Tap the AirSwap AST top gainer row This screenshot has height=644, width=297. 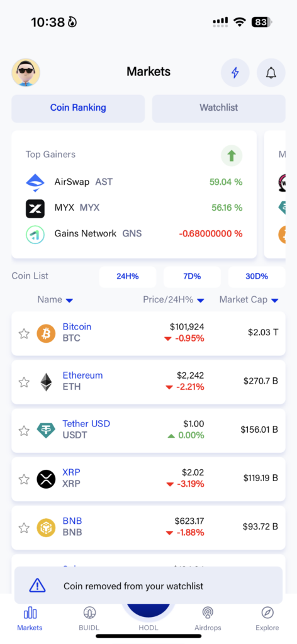coord(134,182)
